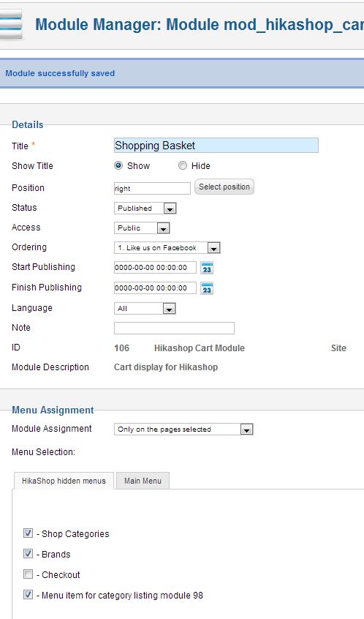Select the Hide title radio button
364x619 pixels.
[x=182, y=166]
